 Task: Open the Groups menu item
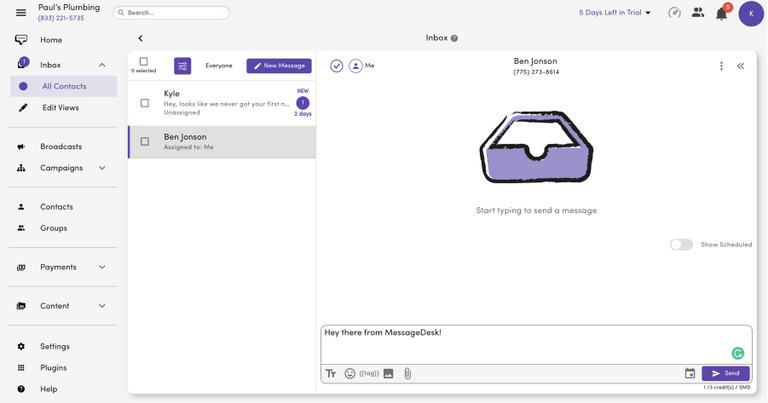53,228
